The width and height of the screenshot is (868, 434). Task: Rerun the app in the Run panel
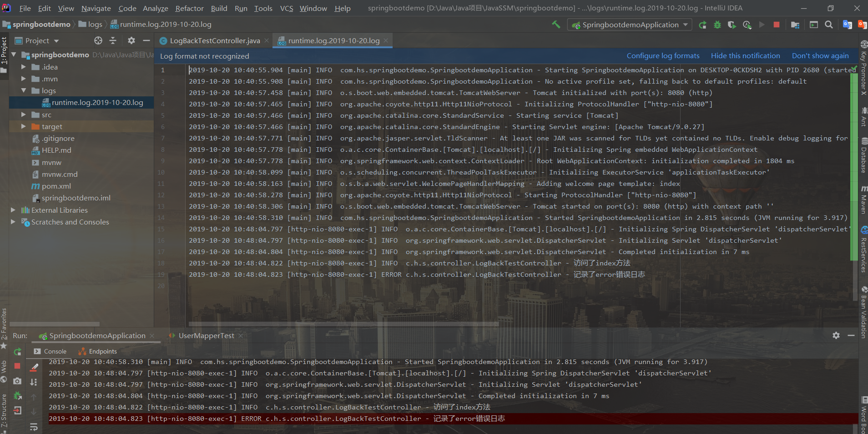(17, 351)
